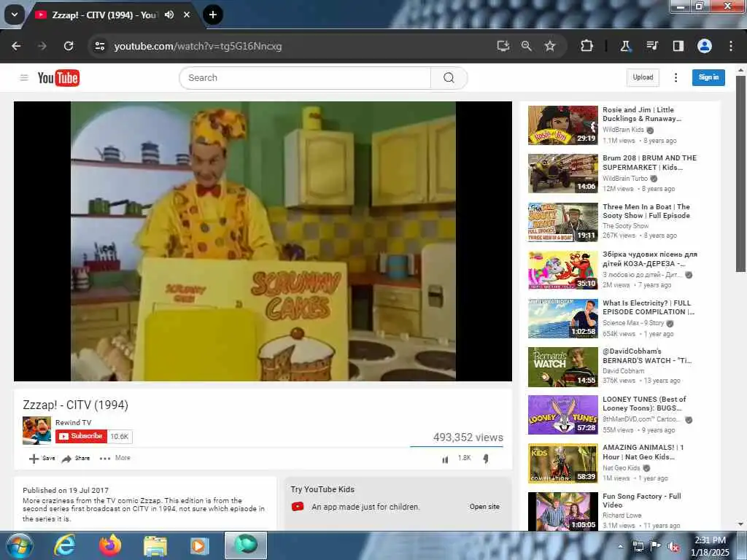
Task: Open the Chrome three-dot menu
Action: (x=731, y=46)
